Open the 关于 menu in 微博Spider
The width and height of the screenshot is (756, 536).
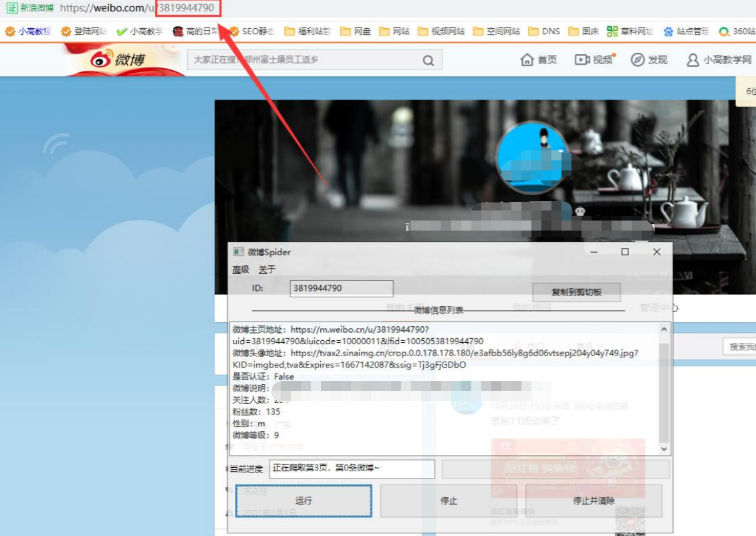coord(267,269)
